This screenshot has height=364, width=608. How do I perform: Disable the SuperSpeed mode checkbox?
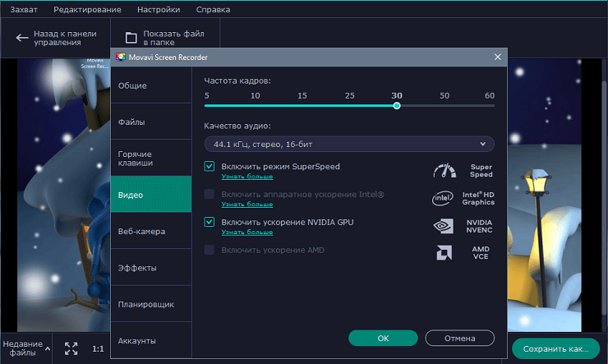(210, 167)
